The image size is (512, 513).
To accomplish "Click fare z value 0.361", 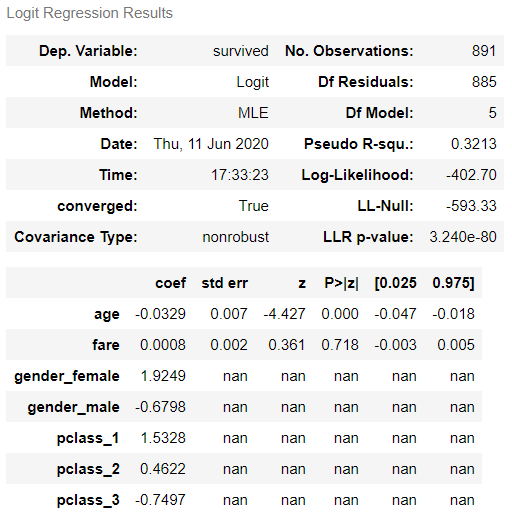I will point(287,345).
